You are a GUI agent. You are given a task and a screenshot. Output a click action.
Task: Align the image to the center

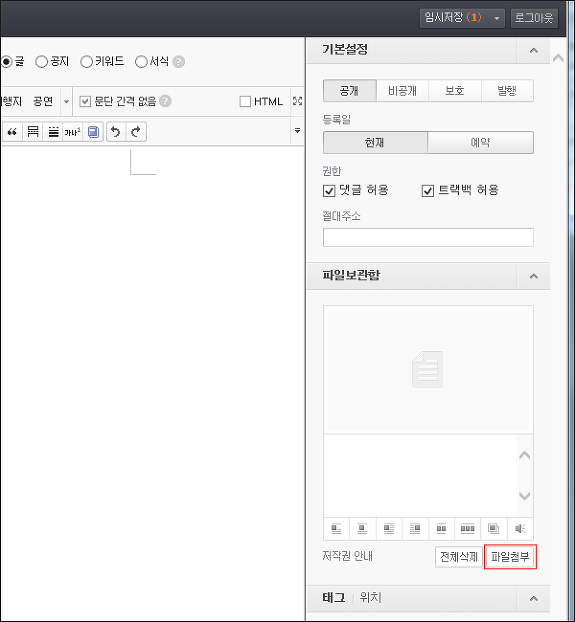(362, 529)
